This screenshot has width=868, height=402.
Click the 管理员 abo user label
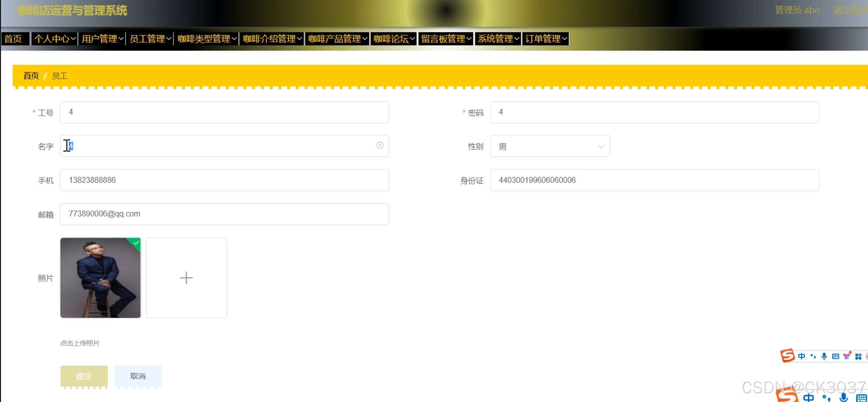(x=797, y=10)
